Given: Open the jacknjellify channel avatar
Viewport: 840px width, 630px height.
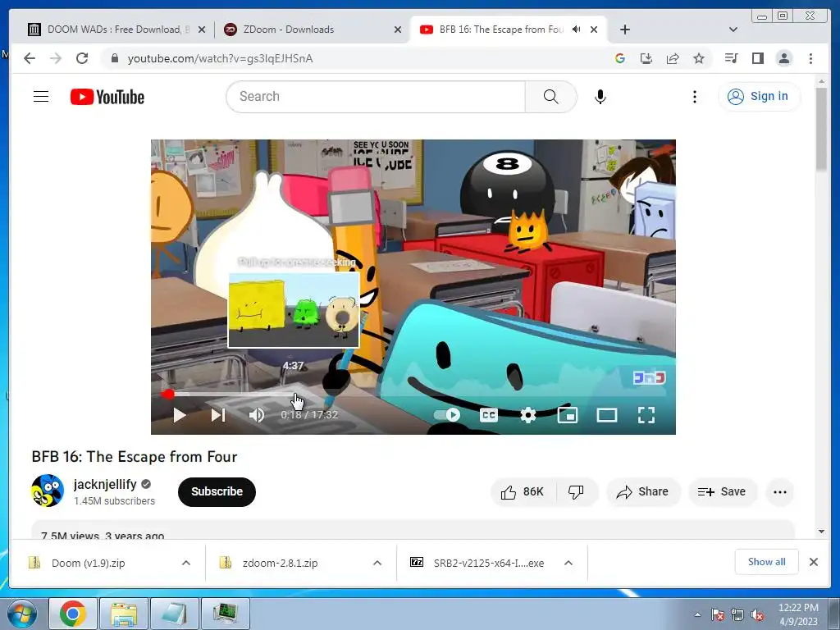Looking at the screenshot, I should pos(48,491).
